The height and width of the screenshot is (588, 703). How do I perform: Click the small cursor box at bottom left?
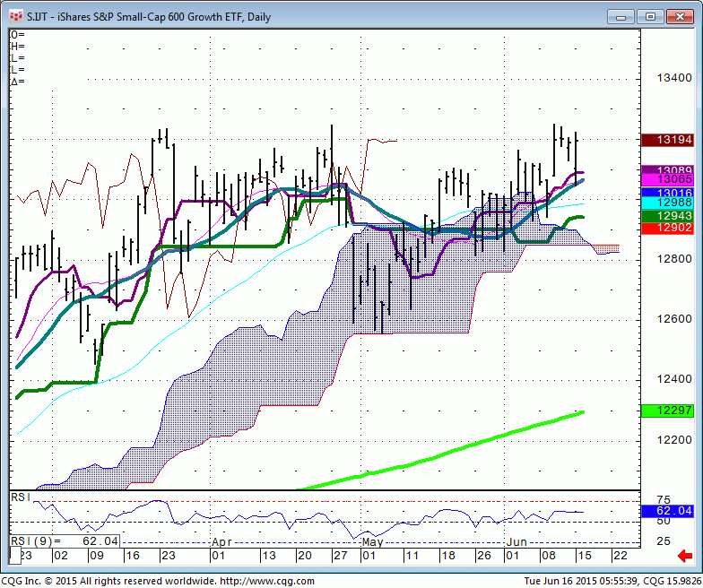pyautogui.click(x=15, y=556)
